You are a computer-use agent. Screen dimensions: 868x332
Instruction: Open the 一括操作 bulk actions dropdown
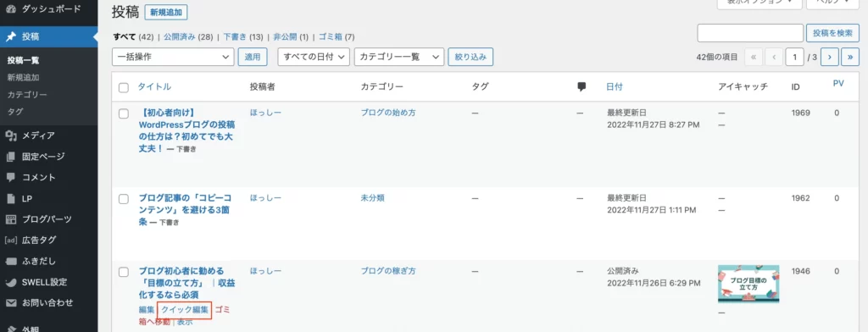(173, 57)
